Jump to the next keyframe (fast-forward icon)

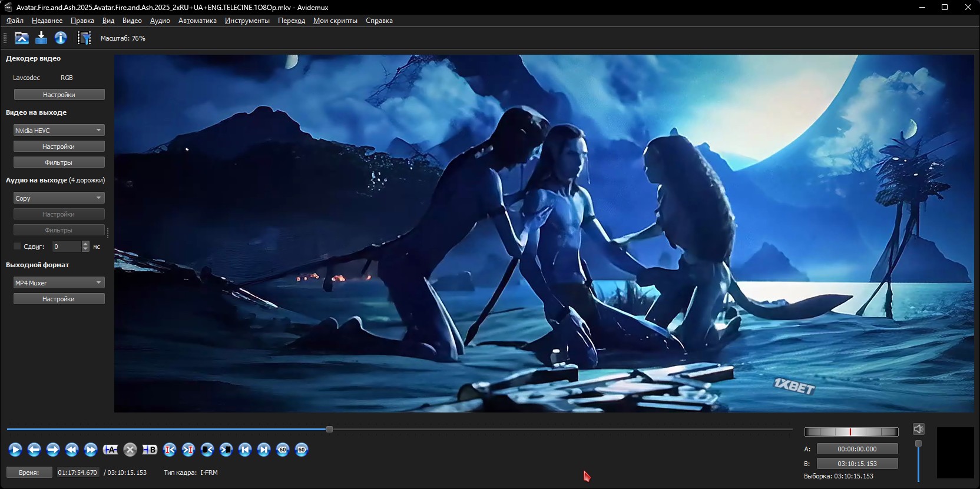click(91, 450)
